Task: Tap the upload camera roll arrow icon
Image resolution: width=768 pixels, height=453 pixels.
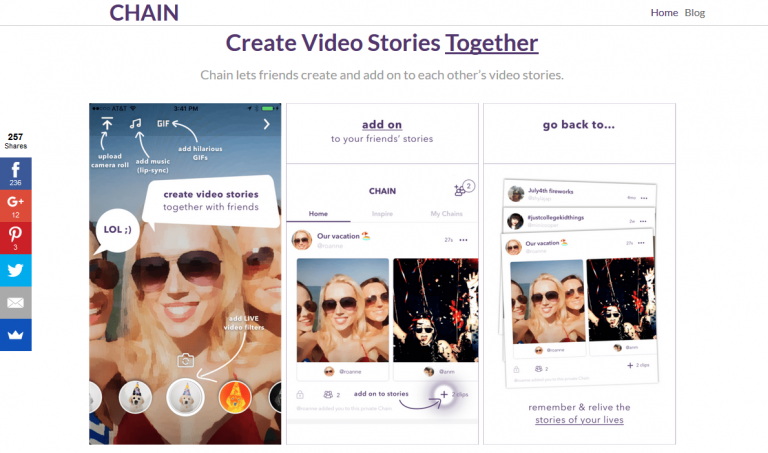Action: [x=107, y=124]
